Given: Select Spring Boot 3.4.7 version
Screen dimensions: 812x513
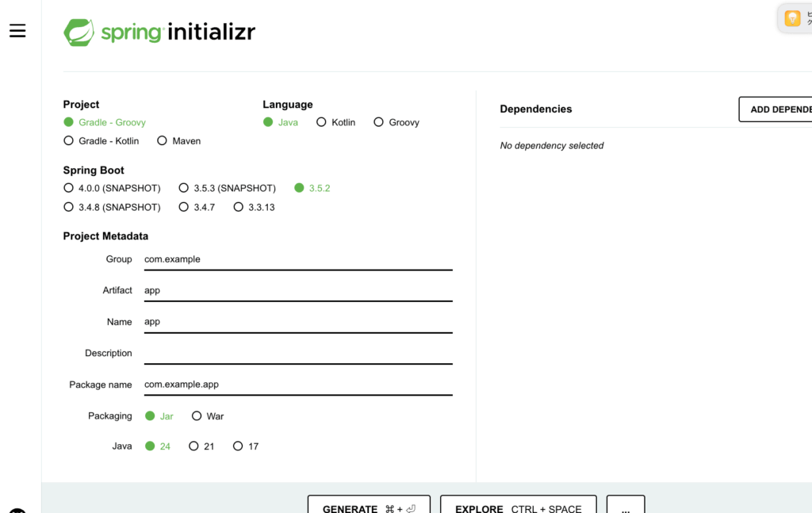Looking at the screenshot, I should pyautogui.click(x=197, y=207).
